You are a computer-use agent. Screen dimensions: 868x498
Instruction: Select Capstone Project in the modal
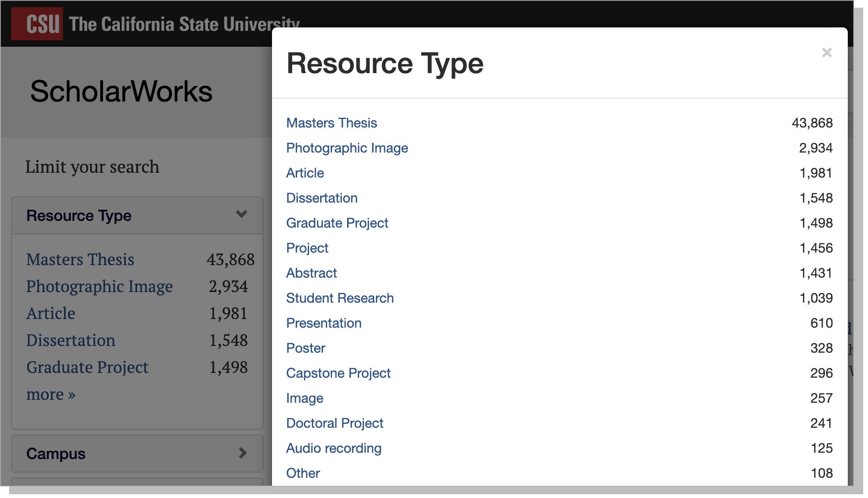[338, 373]
